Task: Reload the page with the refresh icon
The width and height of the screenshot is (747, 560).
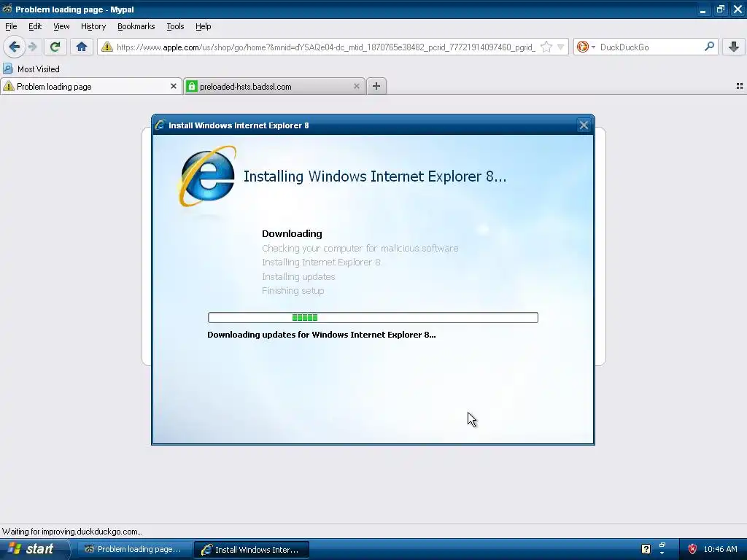Action: pyautogui.click(x=55, y=47)
